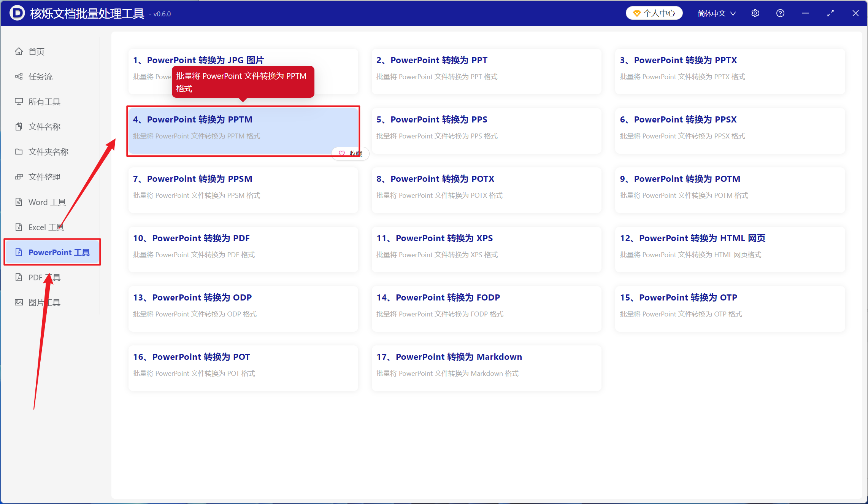Open PowerPoint 转换为 PPSM card
This screenshot has width=868, height=504.
(243, 190)
